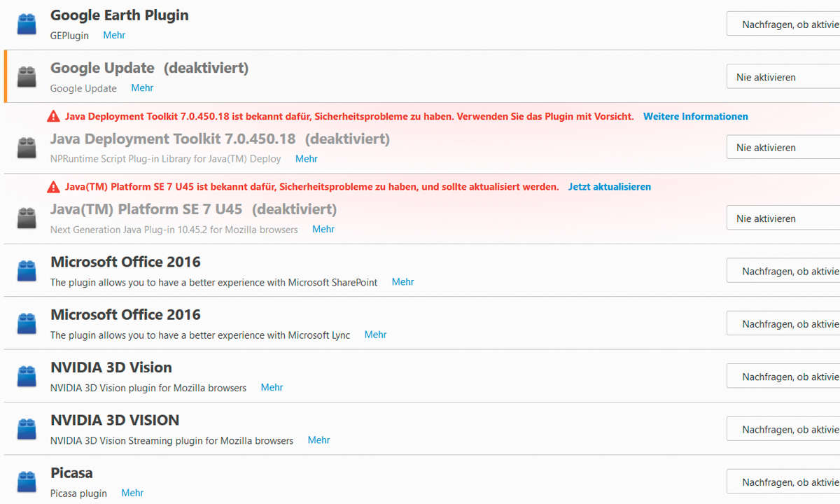Click 'Mehr' next to the NVIDIA 3D Vision plugin description
This screenshot has width=840, height=504.
[x=272, y=387]
